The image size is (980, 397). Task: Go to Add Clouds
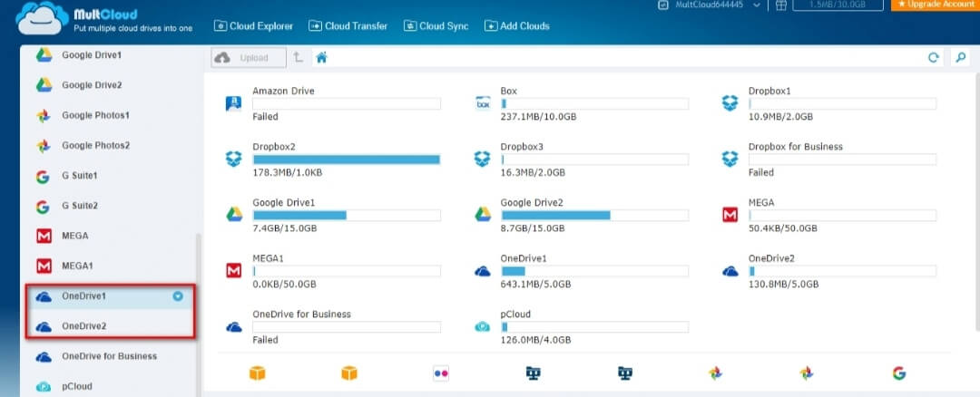pyautogui.click(x=517, y=26)
